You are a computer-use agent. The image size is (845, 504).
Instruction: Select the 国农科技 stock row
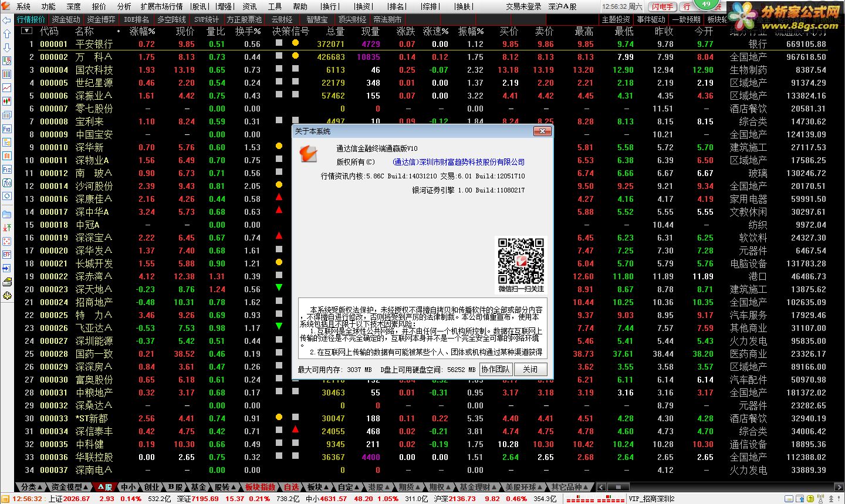[422, 70]
